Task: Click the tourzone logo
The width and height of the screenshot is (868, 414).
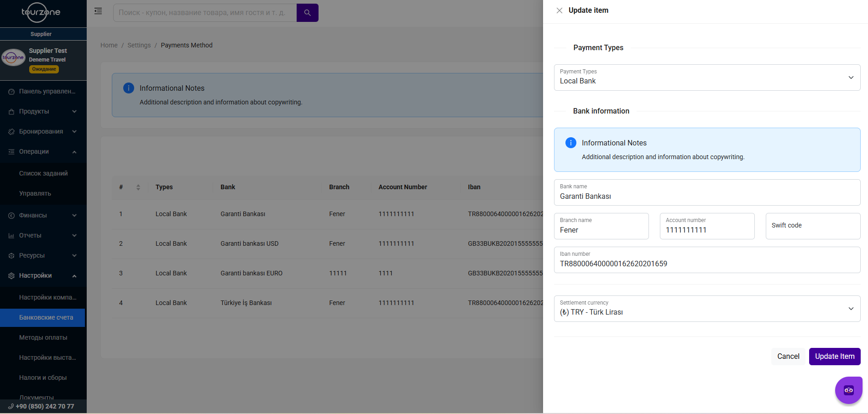Action: (x=41, y=13)
